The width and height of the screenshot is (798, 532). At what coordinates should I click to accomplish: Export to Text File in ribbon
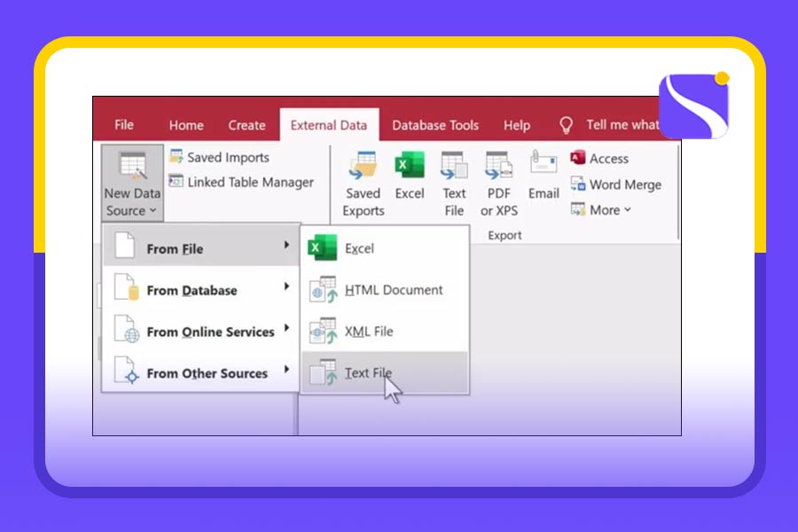pyautogui.click(x=454, y=184)
